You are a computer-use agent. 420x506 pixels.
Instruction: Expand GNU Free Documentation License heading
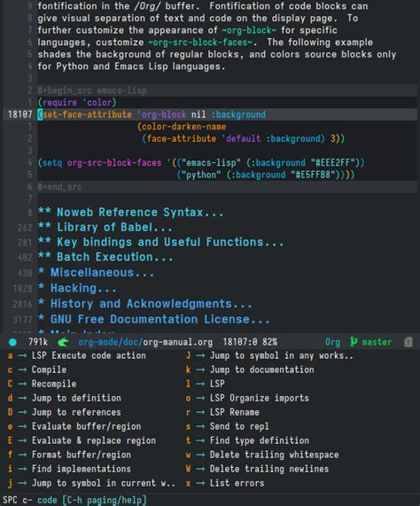click(x=153, y=319)
